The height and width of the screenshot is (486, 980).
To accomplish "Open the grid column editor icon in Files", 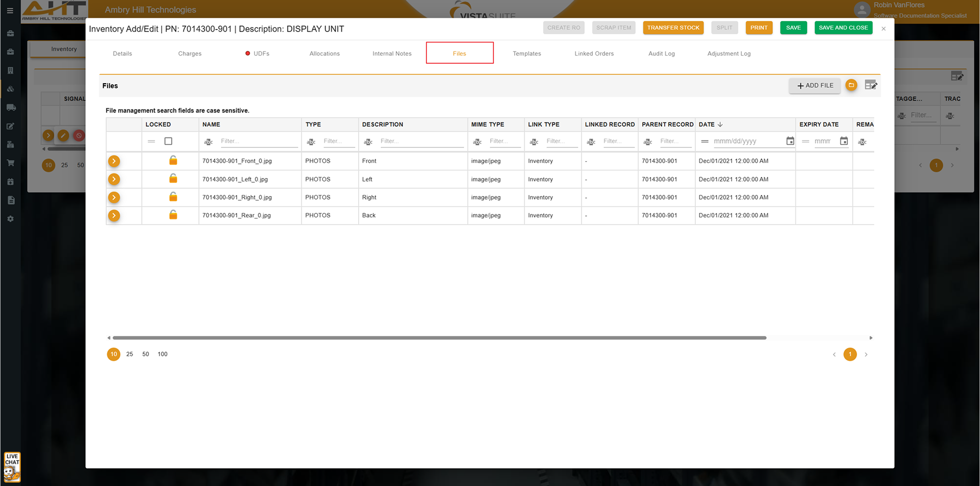I will [x=870, y=85].
